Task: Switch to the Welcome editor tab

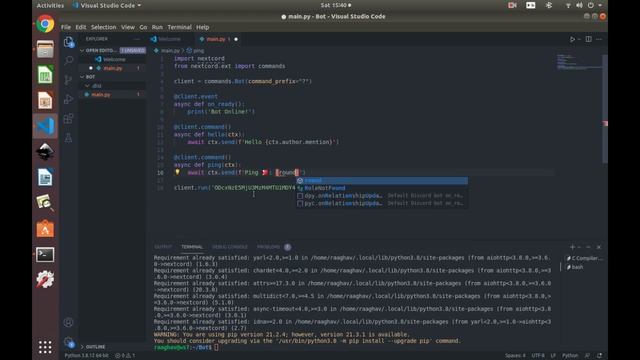Action: coord(169,39)
